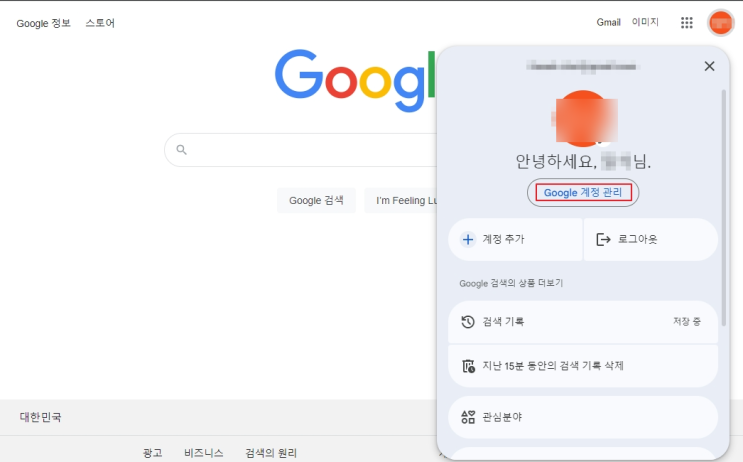Click the account avatar in top-right corner
Screen dimensions: 743x462
[x=720, y=22]
